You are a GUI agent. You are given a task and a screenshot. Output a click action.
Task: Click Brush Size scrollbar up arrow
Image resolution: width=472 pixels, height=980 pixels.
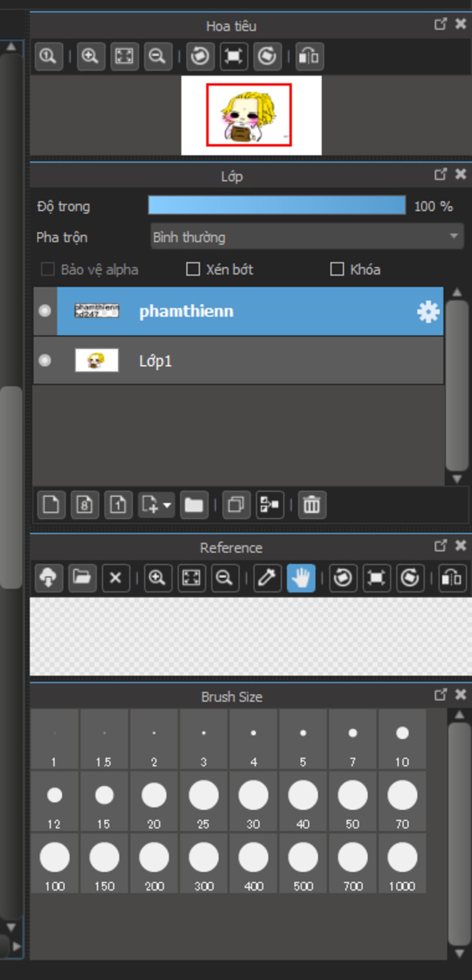(460, 715)
